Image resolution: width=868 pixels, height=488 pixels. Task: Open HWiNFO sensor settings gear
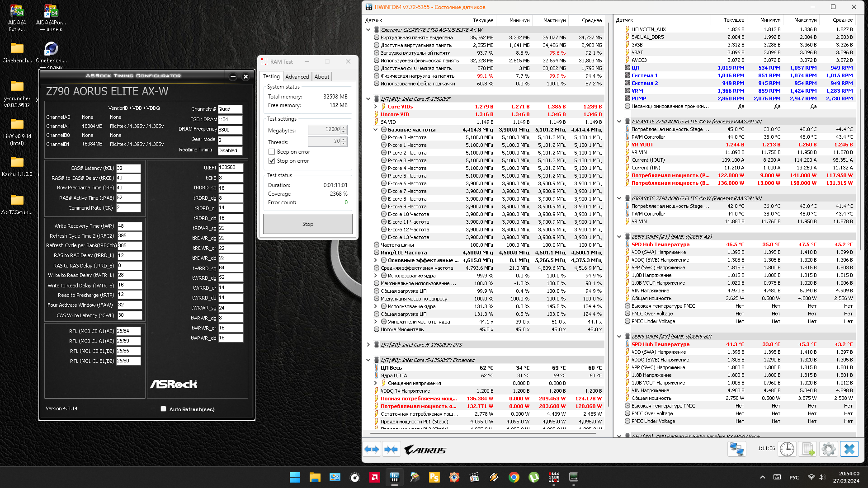coord(828,449)
